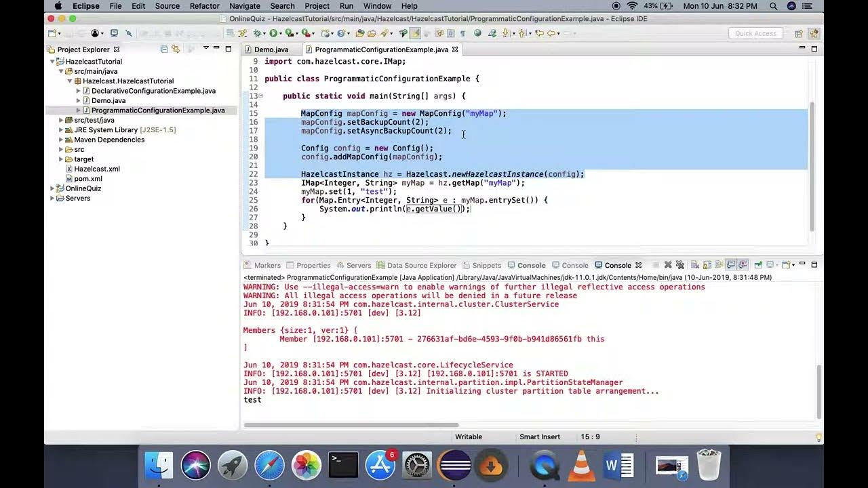Click the Quick Access search field

[x=755, y=33]
